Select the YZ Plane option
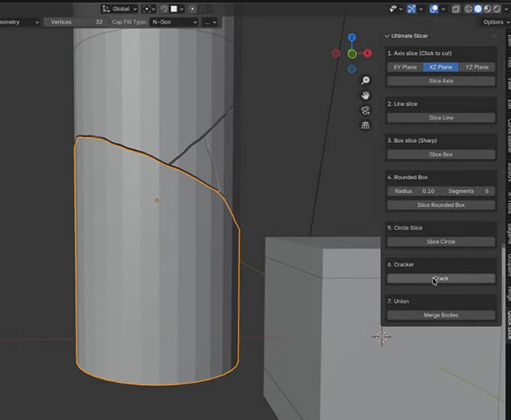This screenshot has width=511, height=420. [x=476, y=67]
